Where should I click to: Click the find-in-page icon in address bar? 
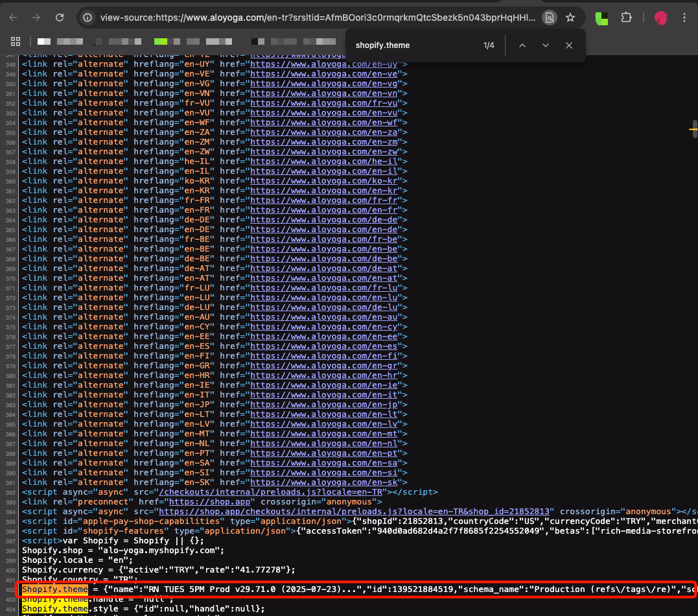point(550,18)
